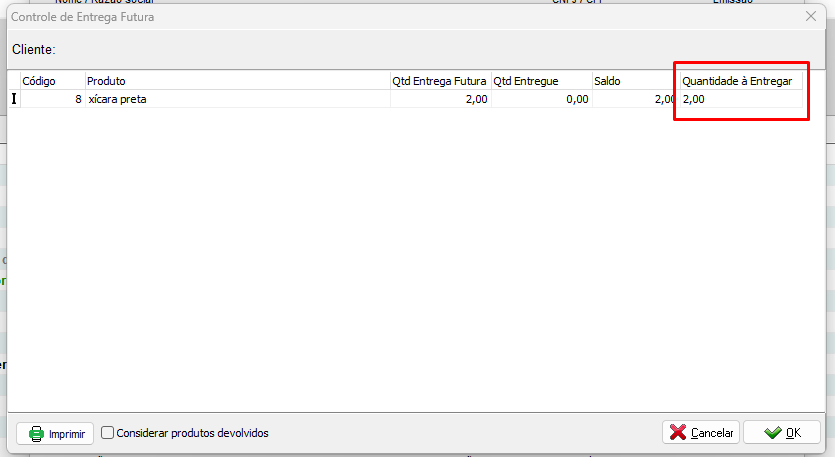Click the row indicator beside xícara preta

tap(14, 99)
